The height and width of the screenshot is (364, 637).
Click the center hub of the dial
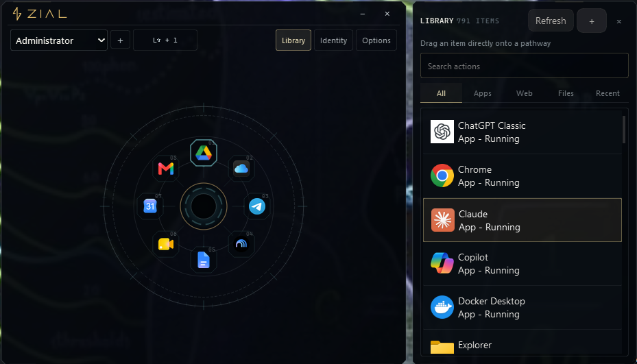tap(204, 206)
